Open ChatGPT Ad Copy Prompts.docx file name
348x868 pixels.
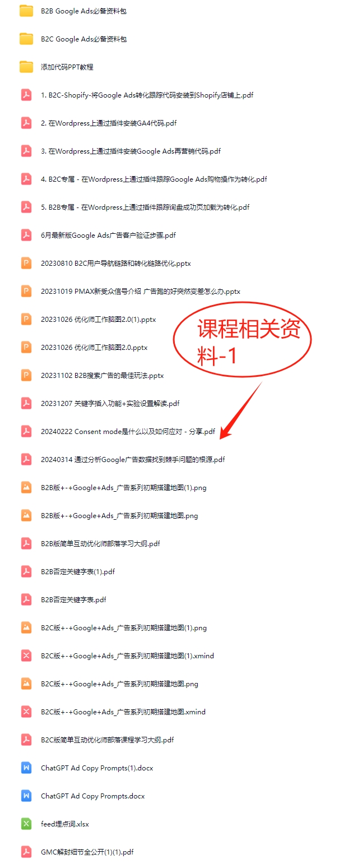(x=93, y=796)
